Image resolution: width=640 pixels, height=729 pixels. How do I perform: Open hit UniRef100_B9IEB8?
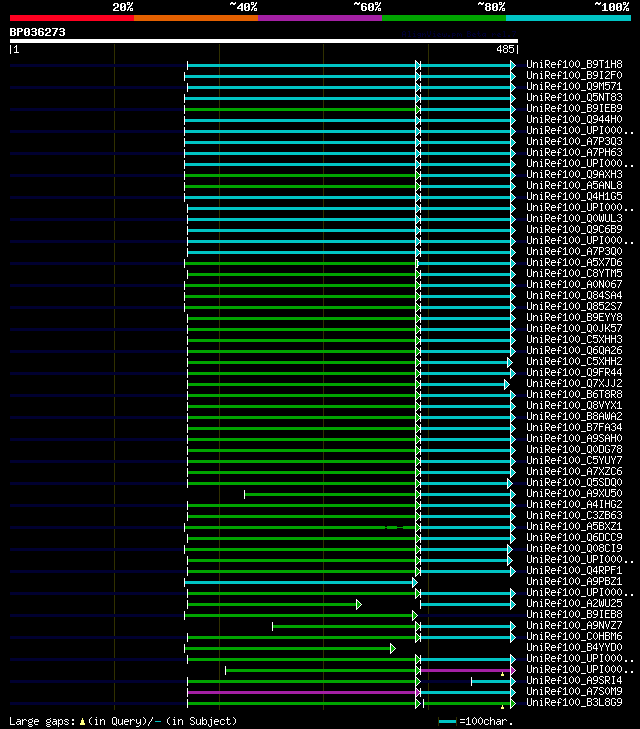tap(574, 615)
